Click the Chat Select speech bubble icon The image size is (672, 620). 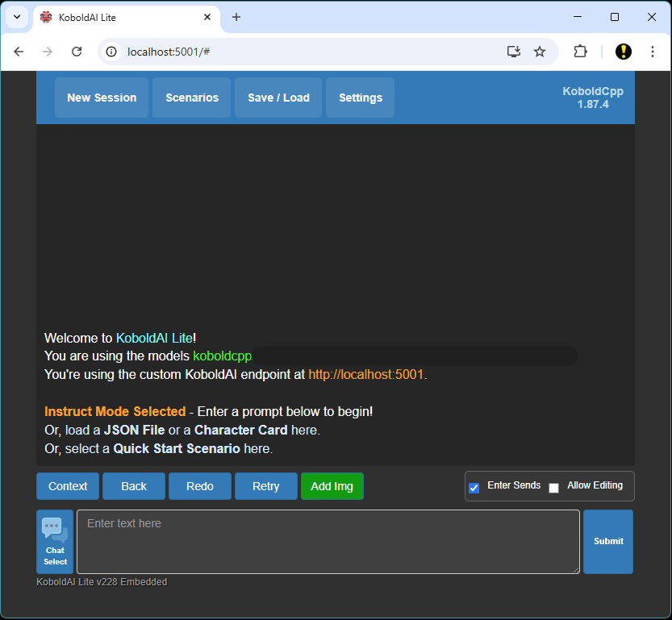pyautogui.click(x=55, y=530)
